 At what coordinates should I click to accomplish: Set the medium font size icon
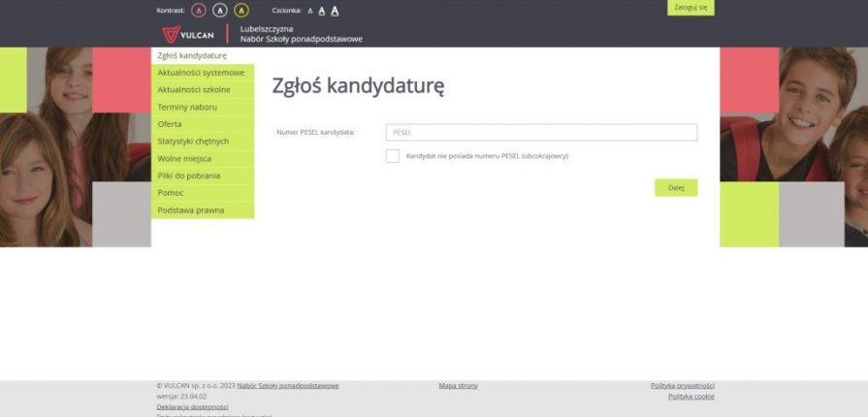point(322,11)
